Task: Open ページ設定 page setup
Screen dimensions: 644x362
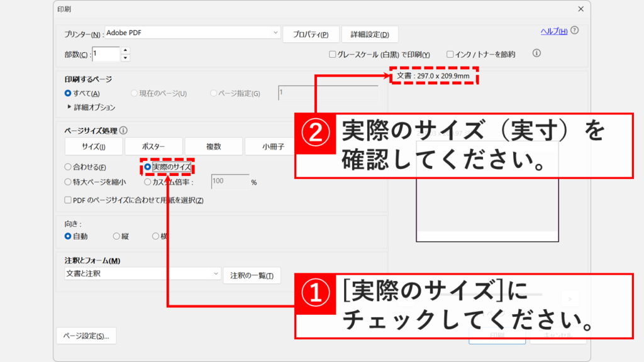Action: click(x=86, y=336)
